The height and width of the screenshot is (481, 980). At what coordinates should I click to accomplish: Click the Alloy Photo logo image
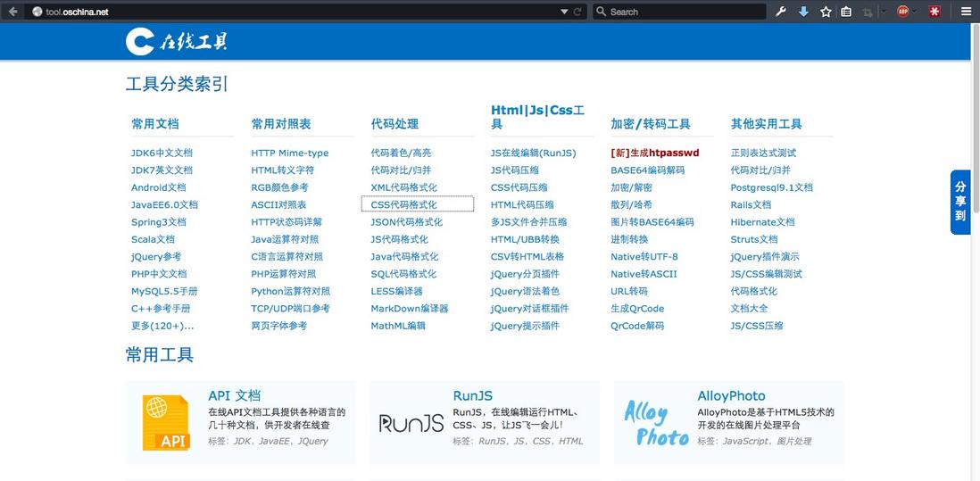(x=656, y=423)
